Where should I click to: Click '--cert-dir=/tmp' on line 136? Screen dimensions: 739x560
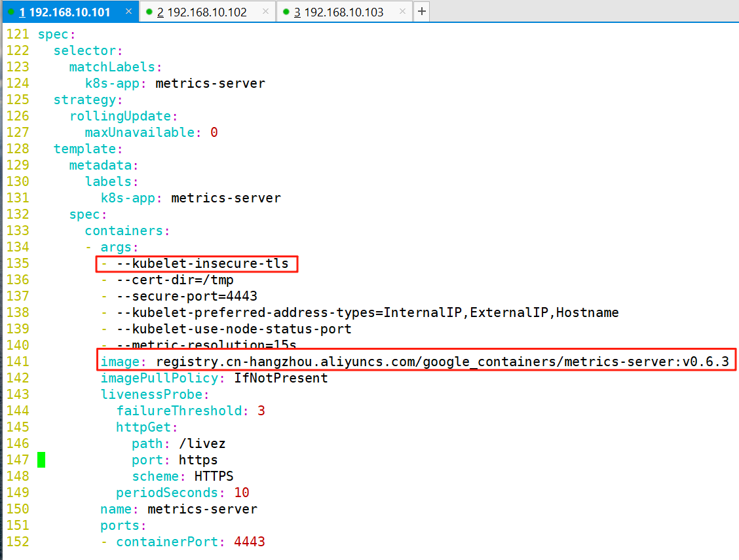[175, 280]
